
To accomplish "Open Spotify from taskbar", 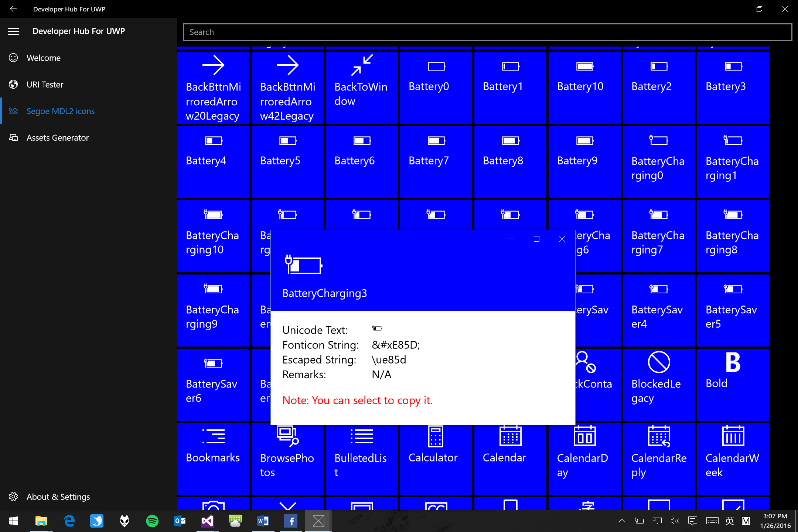I will [x=152, y=521].
